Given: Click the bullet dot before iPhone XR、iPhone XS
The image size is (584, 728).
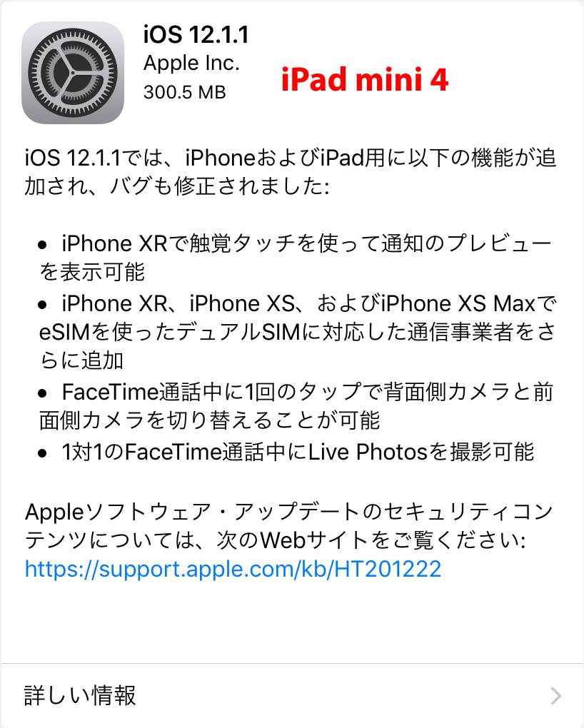Looking at the screenshot, I should (43, 305).
